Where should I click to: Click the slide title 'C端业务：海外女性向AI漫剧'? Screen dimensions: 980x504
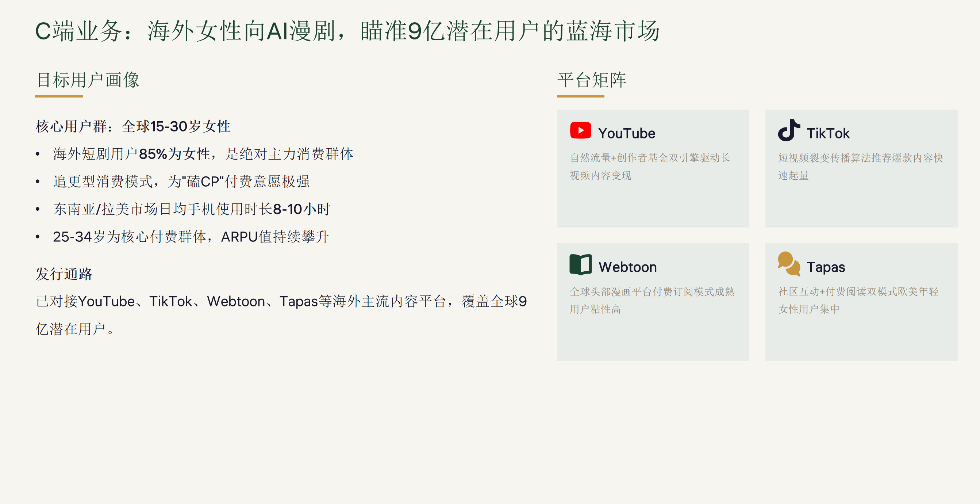(x=347, y=31)
